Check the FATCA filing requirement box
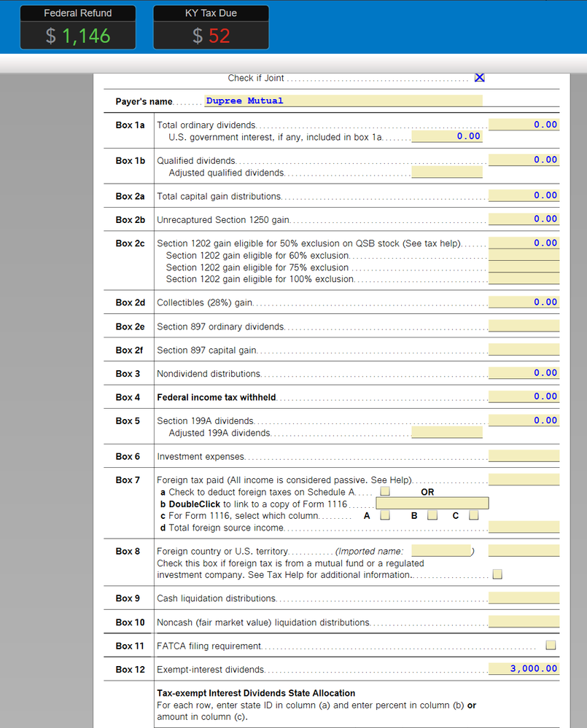This screenshot has width=587, height=728. 551,646
